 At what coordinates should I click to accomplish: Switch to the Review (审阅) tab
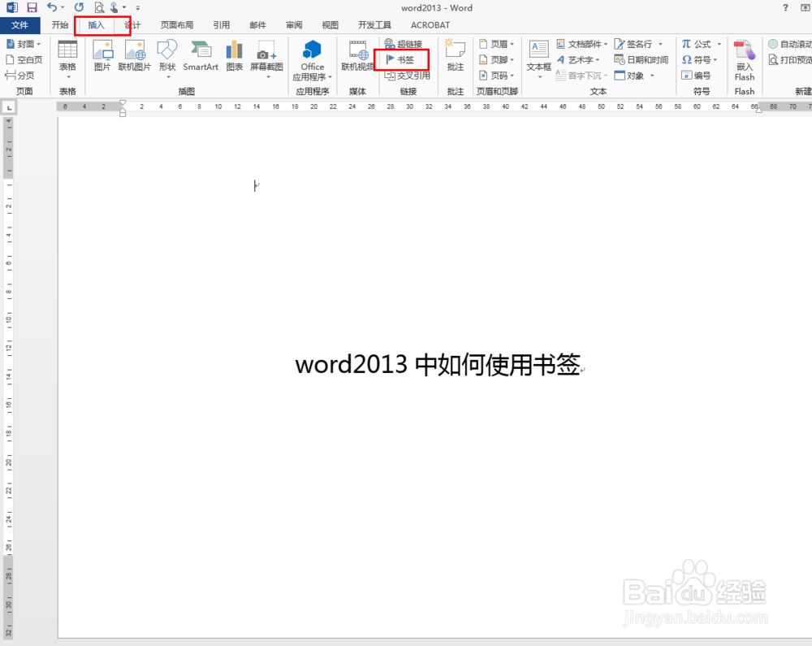[294, 25]
